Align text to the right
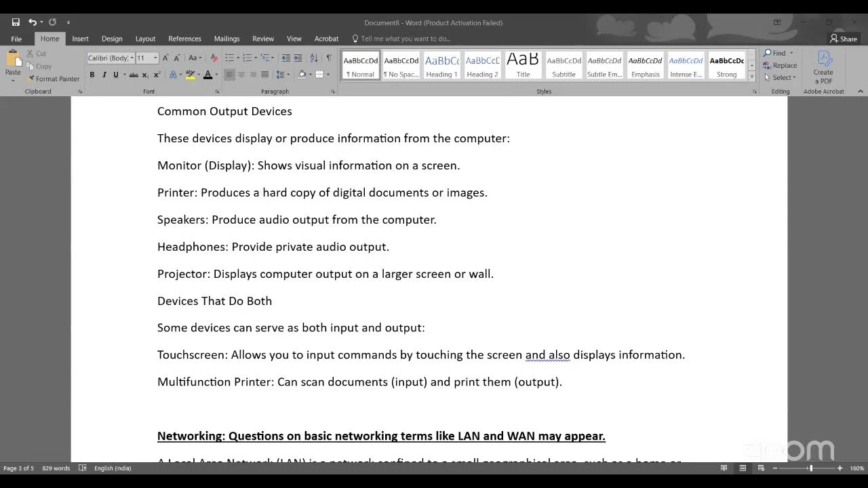Screen dimensions: 868x488 [x=253, y=75]
